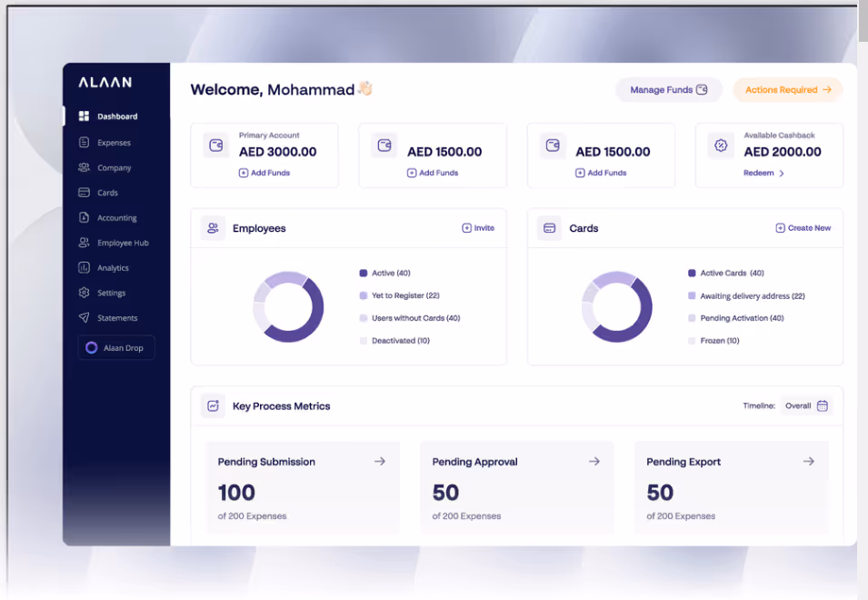This screenshot has height=600, width=868.
Task: Open Pending Approval arrow
Action: [x=594, y=461]
